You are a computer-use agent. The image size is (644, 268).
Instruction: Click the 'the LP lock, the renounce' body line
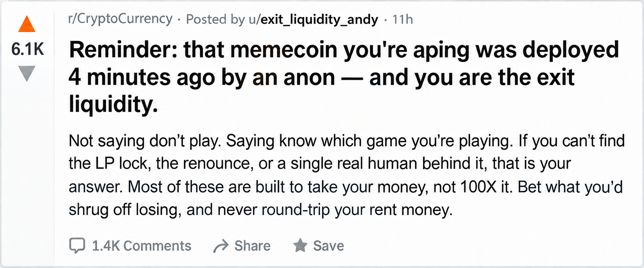[x=320, y=163]
